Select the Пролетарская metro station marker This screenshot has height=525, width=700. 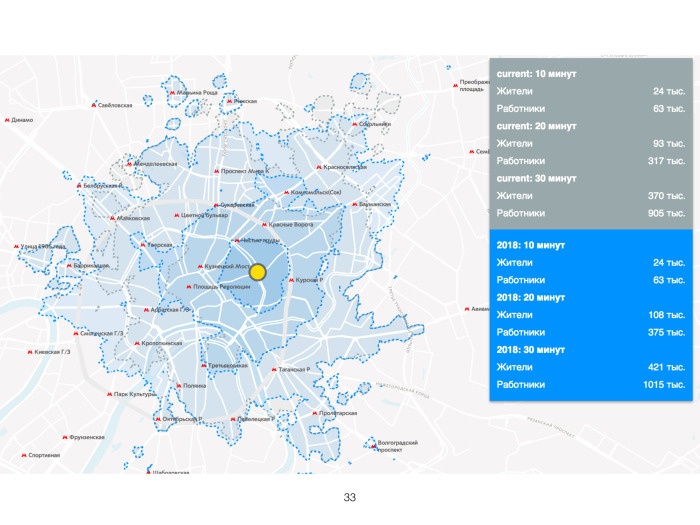click(x=315, y=413)
